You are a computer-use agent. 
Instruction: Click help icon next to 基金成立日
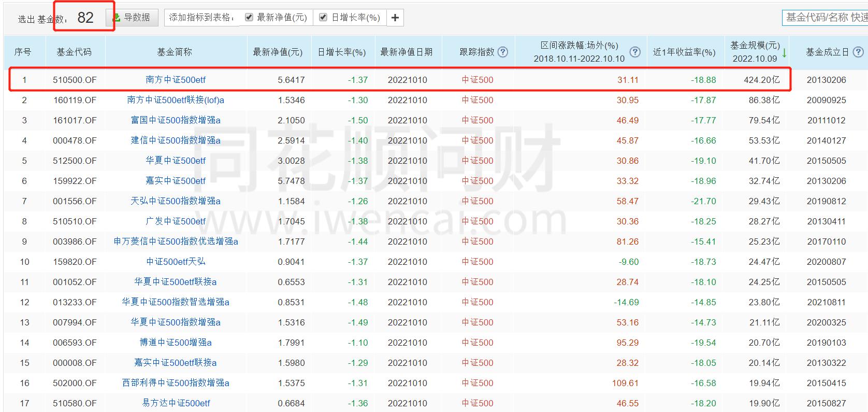[x=858, y=52]
